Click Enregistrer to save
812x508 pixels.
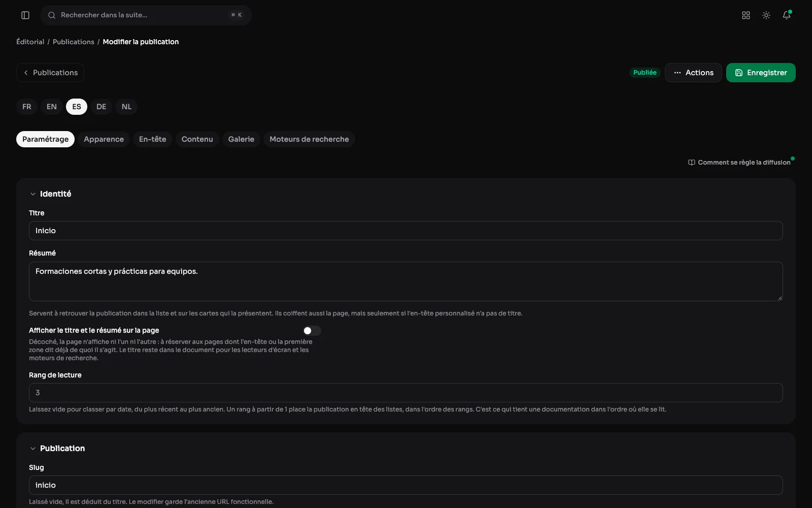point(761,73)
